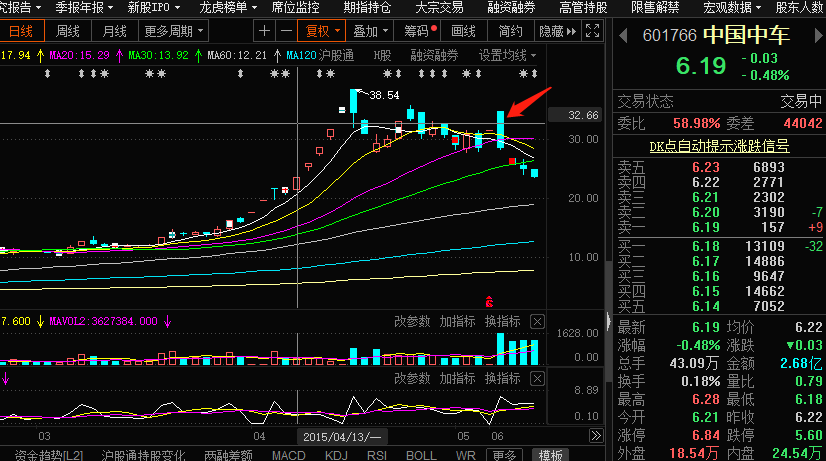Select the MACD indicator tab
This screenshot has width=826, height=461.
point(289,455)
